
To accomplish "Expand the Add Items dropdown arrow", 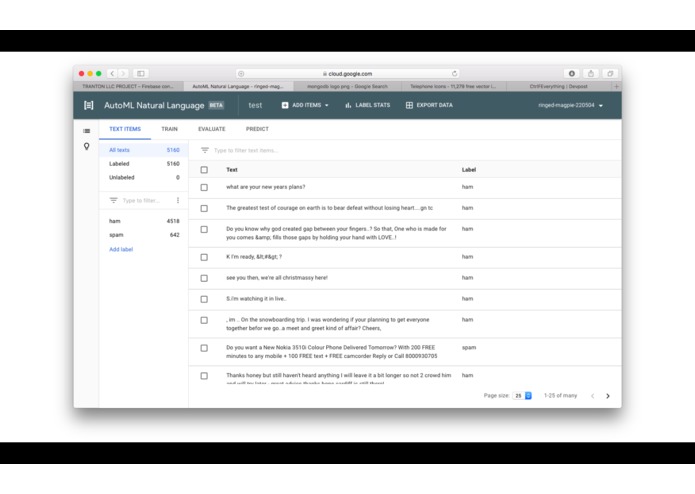I will pos(327,105).
